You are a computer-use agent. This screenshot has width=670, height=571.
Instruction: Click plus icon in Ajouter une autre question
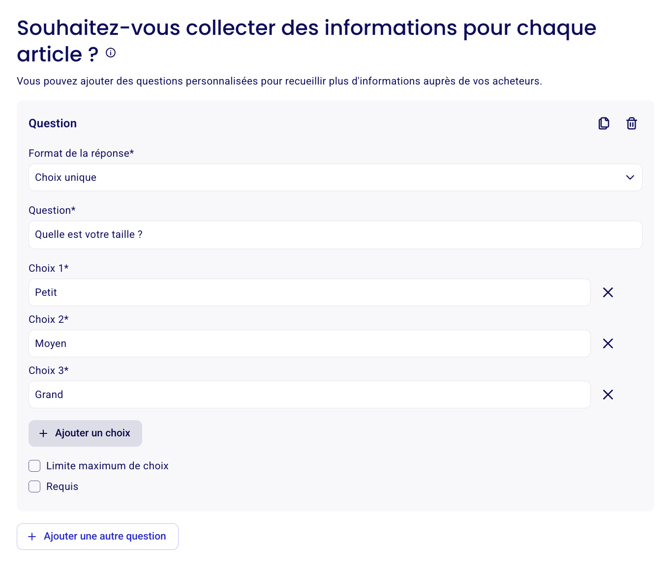32,536
